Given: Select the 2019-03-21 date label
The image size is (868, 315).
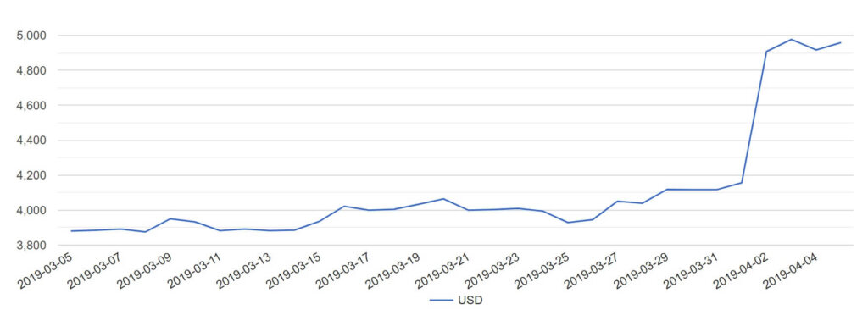Looking at the screenshot, I should click(444, 269).
